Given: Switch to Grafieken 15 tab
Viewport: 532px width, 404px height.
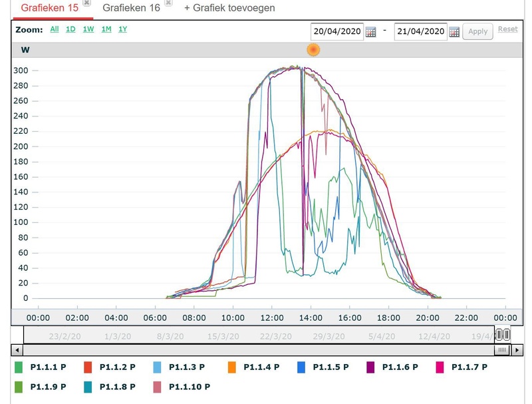Looking at the screenshot, I should tap(49, 8).
